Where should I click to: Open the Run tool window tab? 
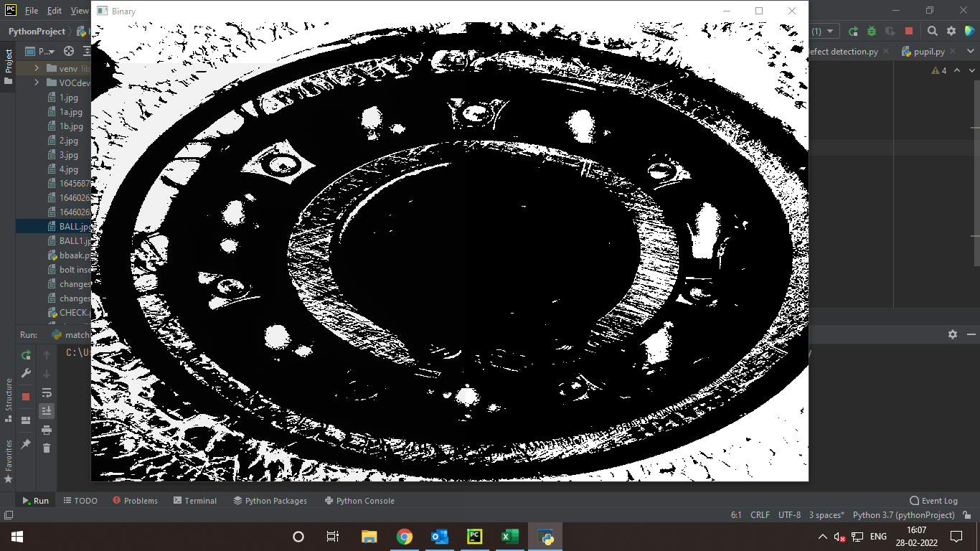(35, 501)
